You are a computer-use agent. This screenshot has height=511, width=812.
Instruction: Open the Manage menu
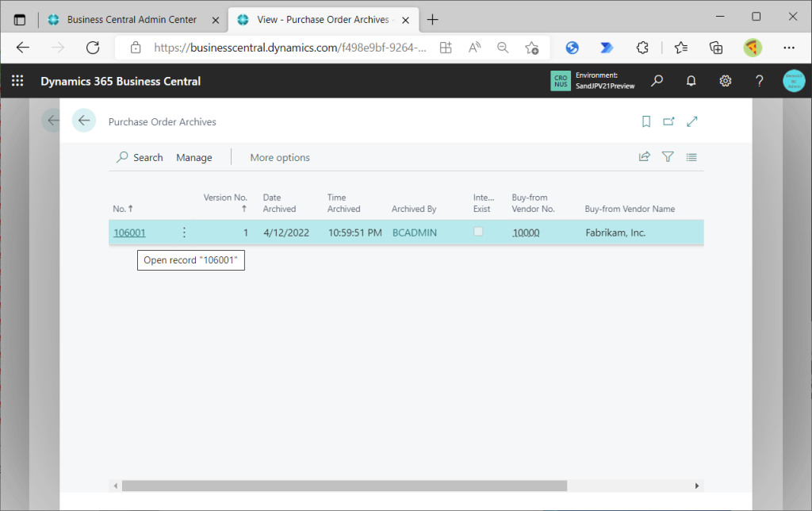[194, 158]
